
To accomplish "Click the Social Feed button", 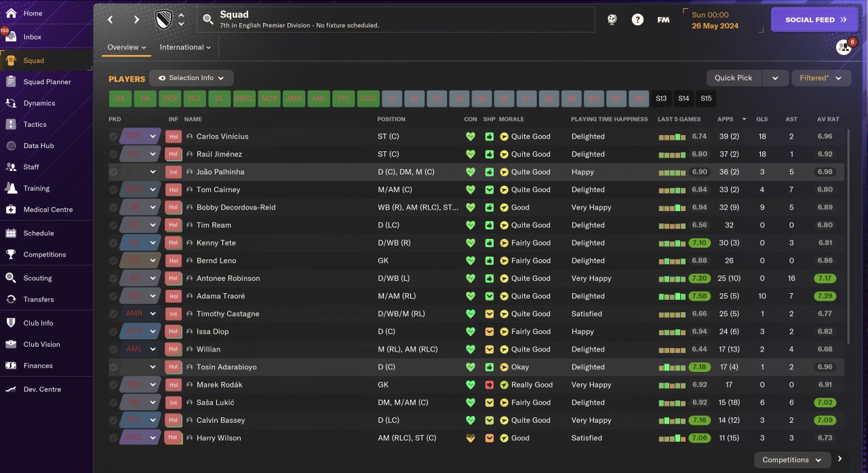I will click(x=814, y=20).
